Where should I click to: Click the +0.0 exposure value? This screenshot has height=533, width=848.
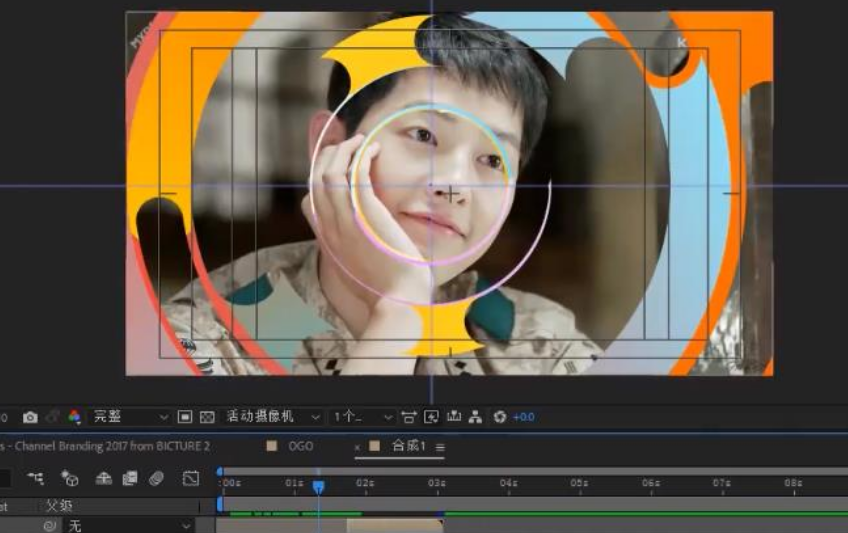(x=524, y=417)
